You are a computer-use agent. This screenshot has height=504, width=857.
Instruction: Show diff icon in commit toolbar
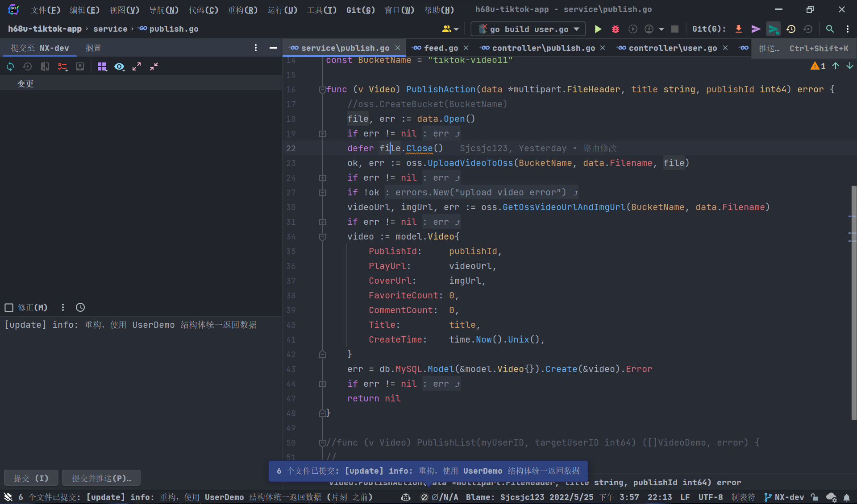click(x=45, y=66)
